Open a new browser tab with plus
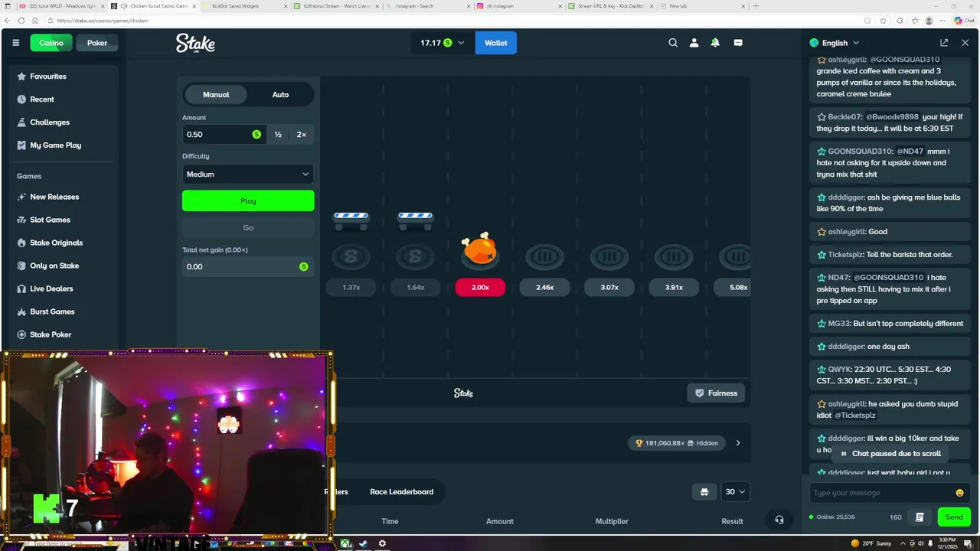Screen dimensions: 980x551 [x=756, y=6]
